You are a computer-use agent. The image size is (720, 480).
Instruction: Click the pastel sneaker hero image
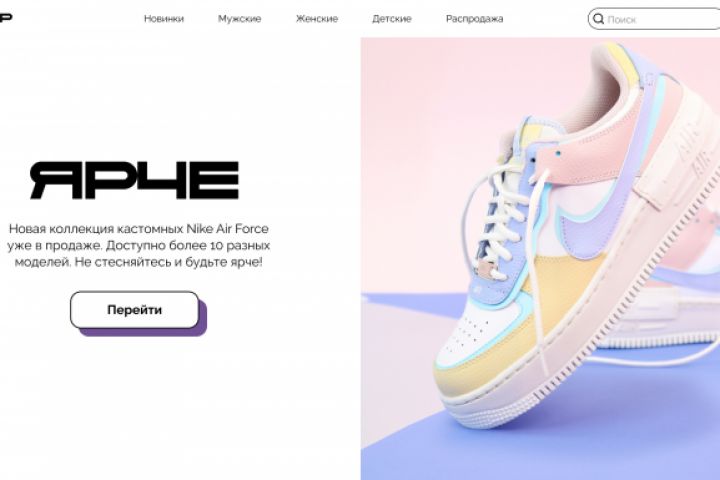pyautogui.click(x=540, y=259)
